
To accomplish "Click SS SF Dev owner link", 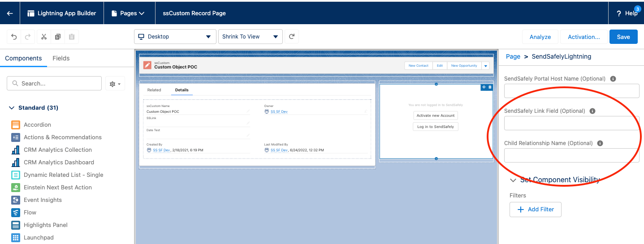I will 279,111.
